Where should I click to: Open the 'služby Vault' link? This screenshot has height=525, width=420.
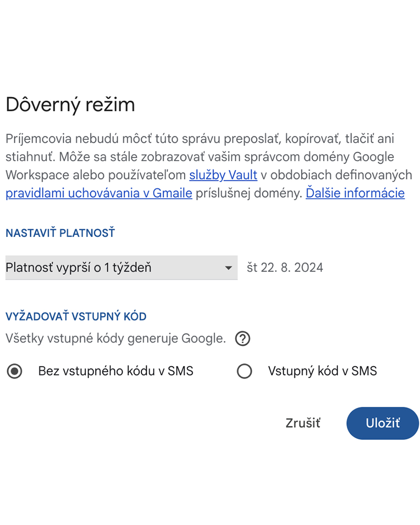[223, 175]
